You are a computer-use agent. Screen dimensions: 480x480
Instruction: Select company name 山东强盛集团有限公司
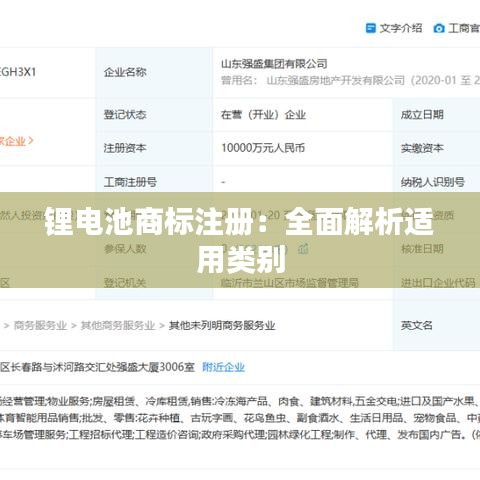(274, 64)
